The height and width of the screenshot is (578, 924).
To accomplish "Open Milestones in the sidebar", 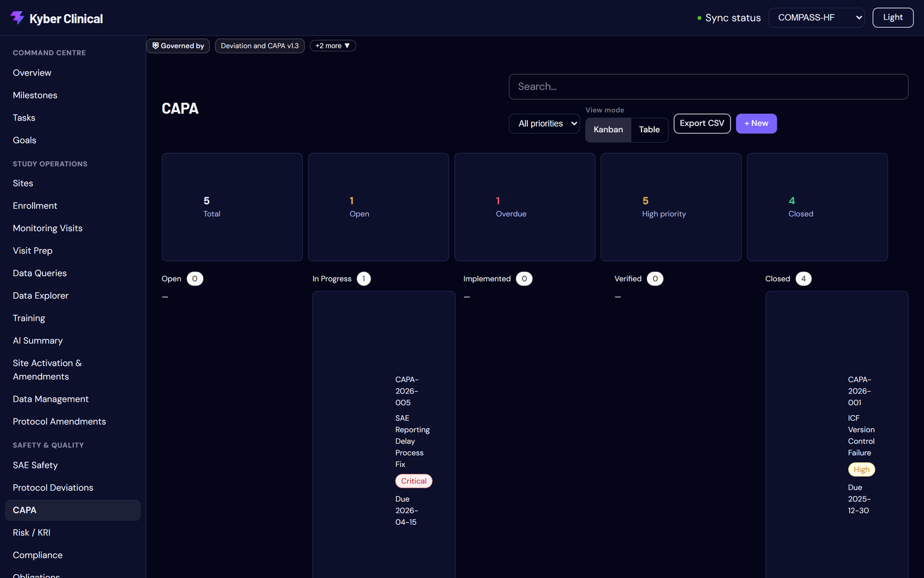I will pos(73,95).
